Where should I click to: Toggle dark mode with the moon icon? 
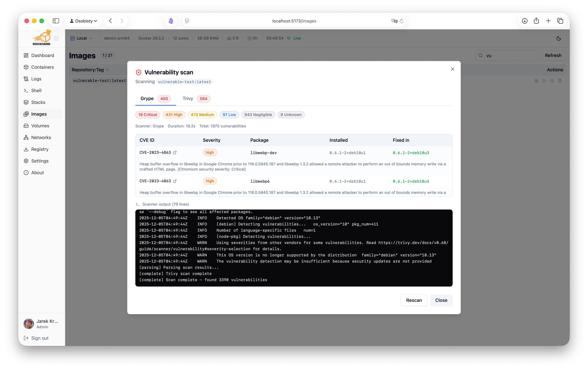point(559,38)
